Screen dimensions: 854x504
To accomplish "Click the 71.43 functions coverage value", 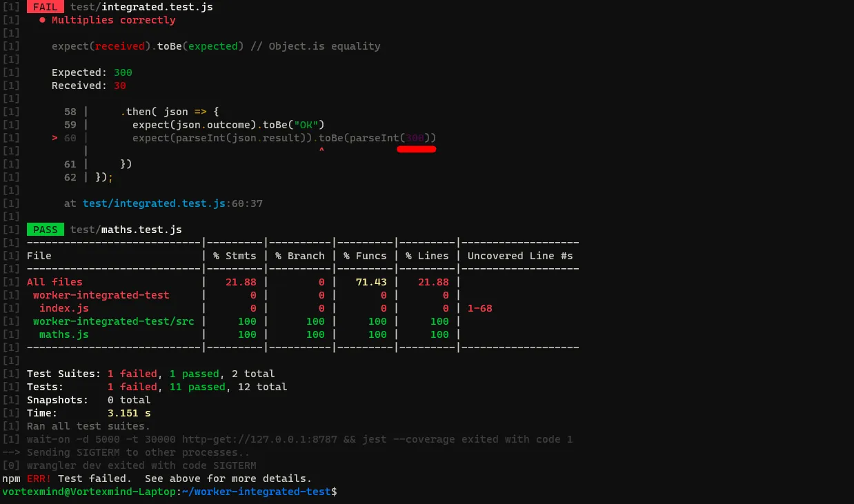I will (x=372, y=282).
